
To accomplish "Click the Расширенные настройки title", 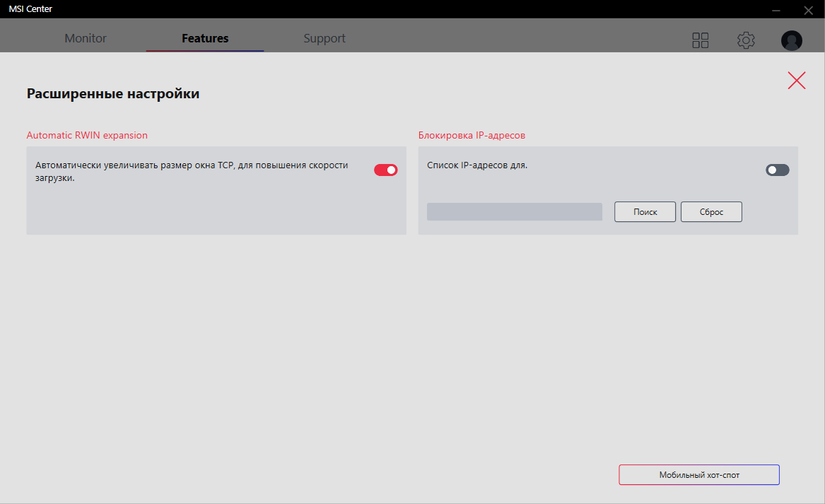I will click(x=113, y=93).
